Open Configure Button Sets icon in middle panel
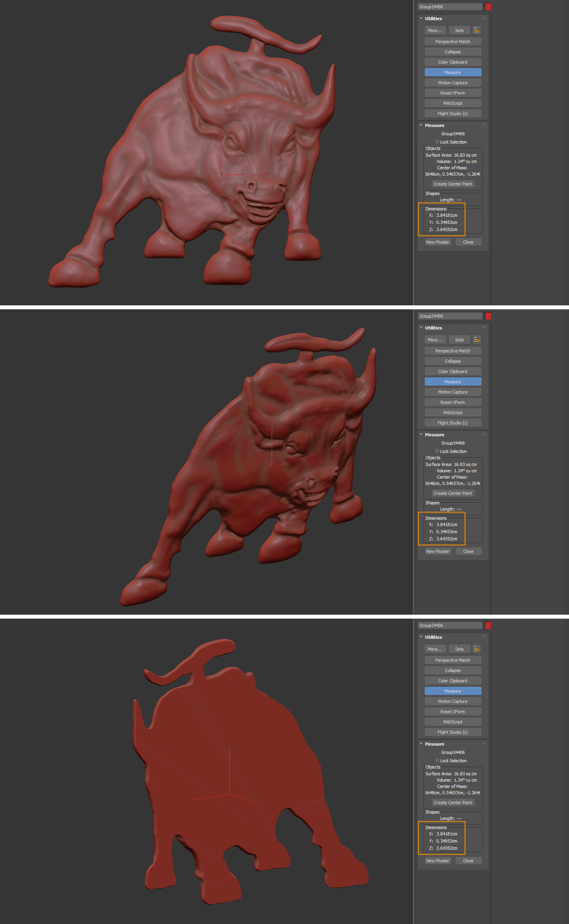Screen dimensions: 569x924 coord(476,340)
